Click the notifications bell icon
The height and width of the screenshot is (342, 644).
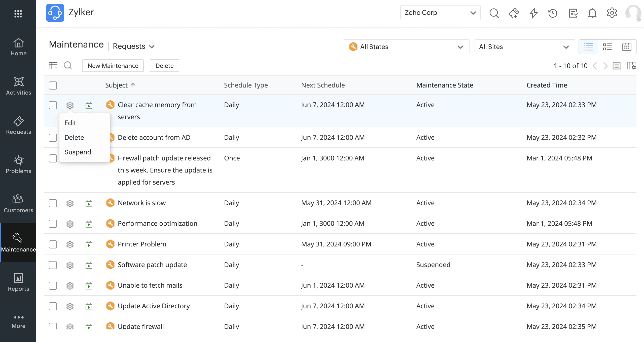click(x=592, y=13)
